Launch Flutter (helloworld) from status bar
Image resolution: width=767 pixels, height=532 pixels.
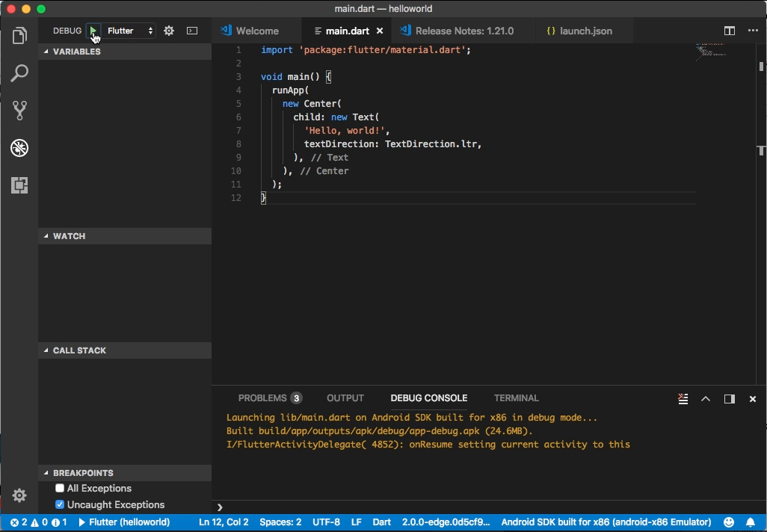[x=124, y=522]
